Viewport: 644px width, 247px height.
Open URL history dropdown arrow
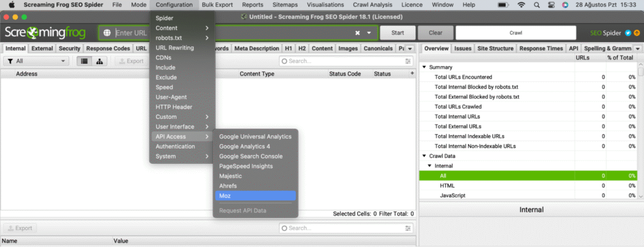click(x=369, y=33)
